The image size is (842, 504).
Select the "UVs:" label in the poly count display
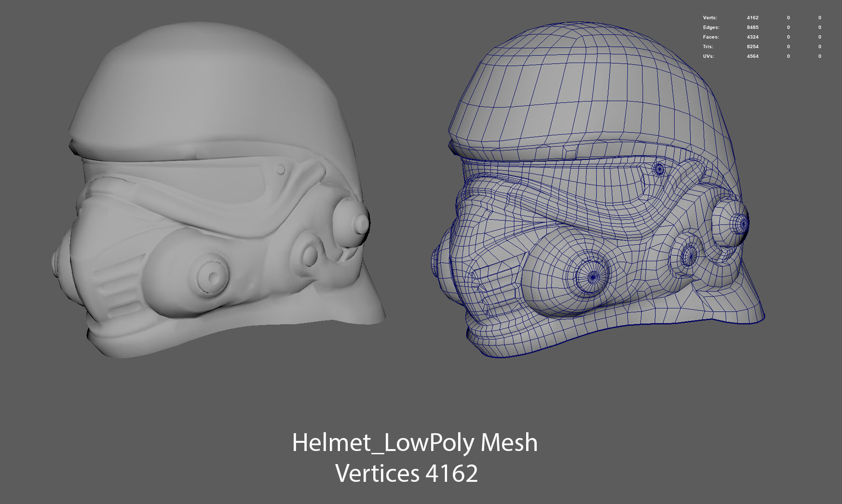pyautogui.click(x=708, y=56)
